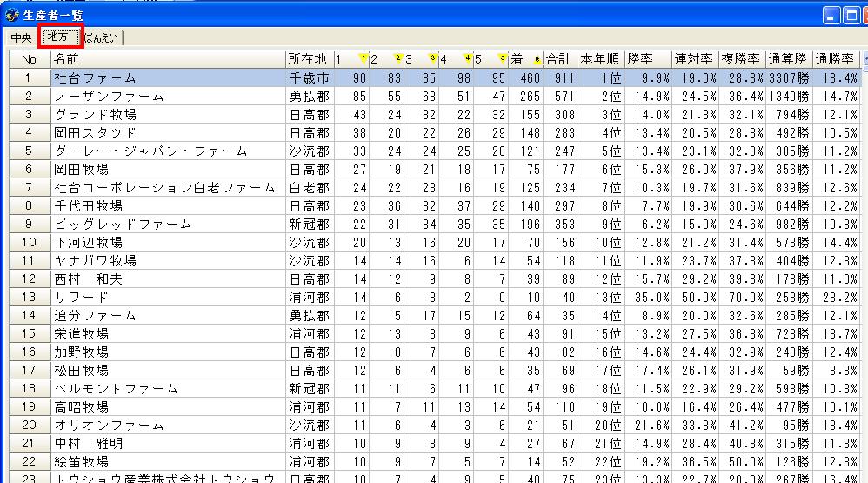Image resolution: width=868 pixels, height=483 pixels.
Task: Select the 追分ファーム row
Action: pos(435,316)
